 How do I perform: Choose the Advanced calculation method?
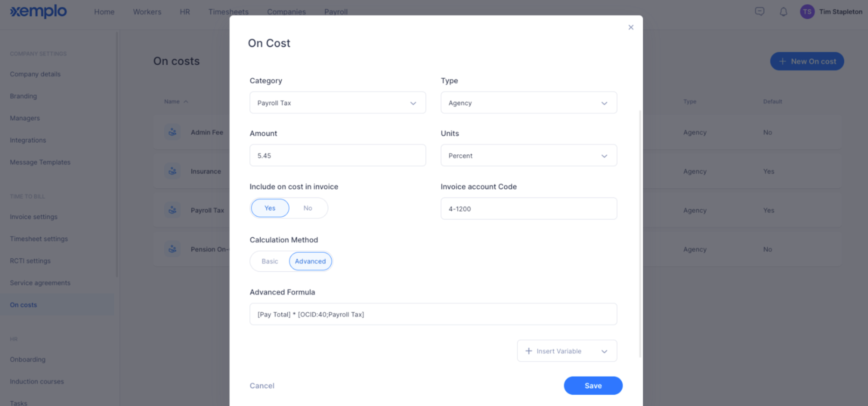(310, 261)
